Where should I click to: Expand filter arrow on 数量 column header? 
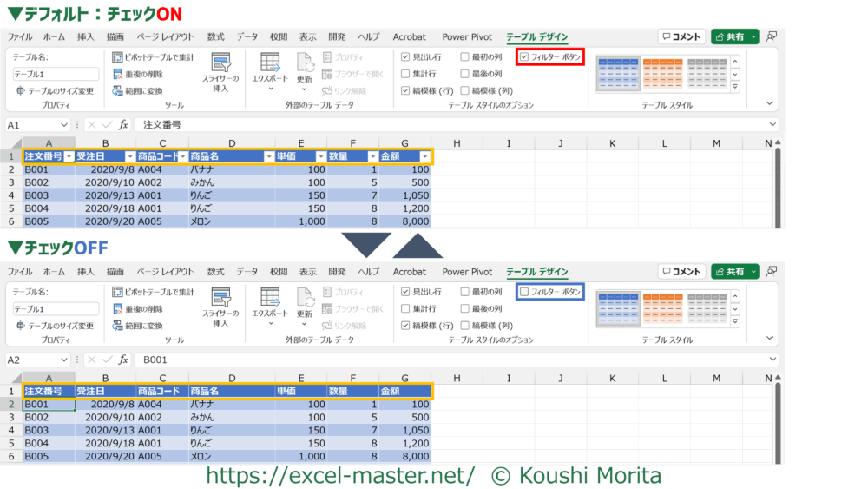click(x=372, y=156)
